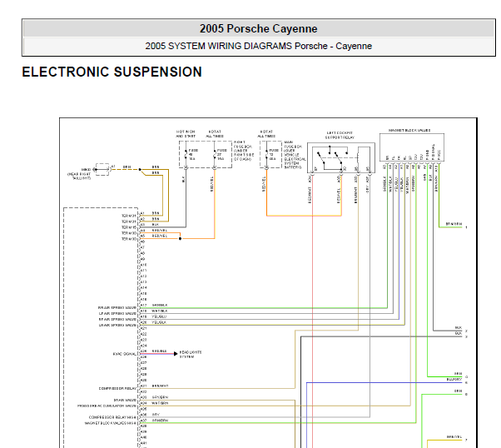Viewport: 501px width, 448px height.
Task: Click the fuse symbol under HOT IN ON AND START
Action: pos(186,154)
